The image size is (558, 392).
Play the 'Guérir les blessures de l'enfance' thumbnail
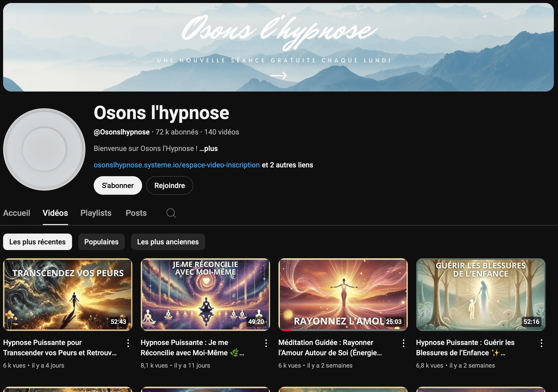pos(481,295)
